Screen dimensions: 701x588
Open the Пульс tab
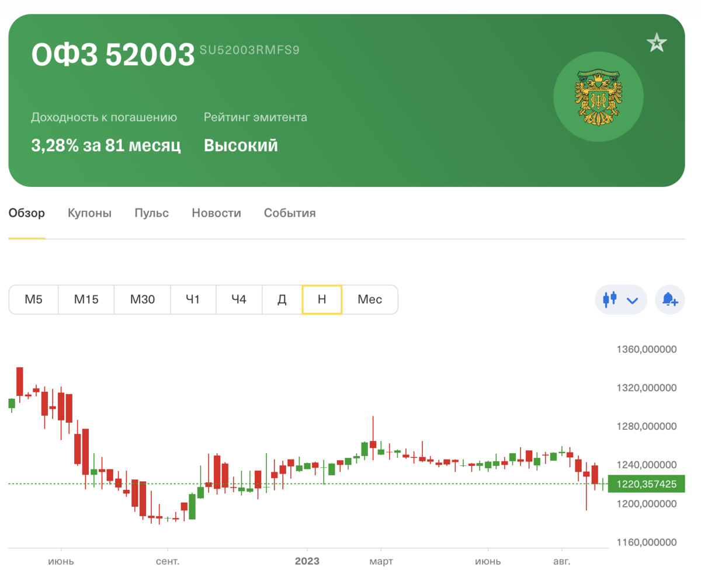(x=151, y=213)
